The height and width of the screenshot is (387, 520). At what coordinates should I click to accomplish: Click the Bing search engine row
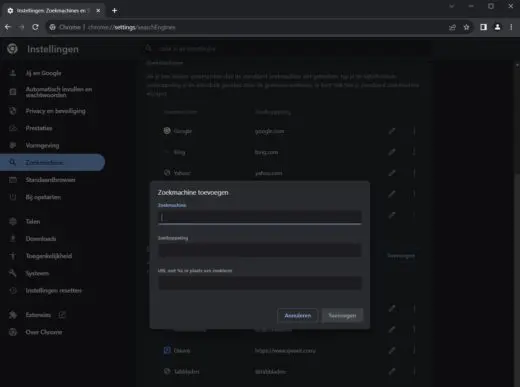[x=290, y=152]
